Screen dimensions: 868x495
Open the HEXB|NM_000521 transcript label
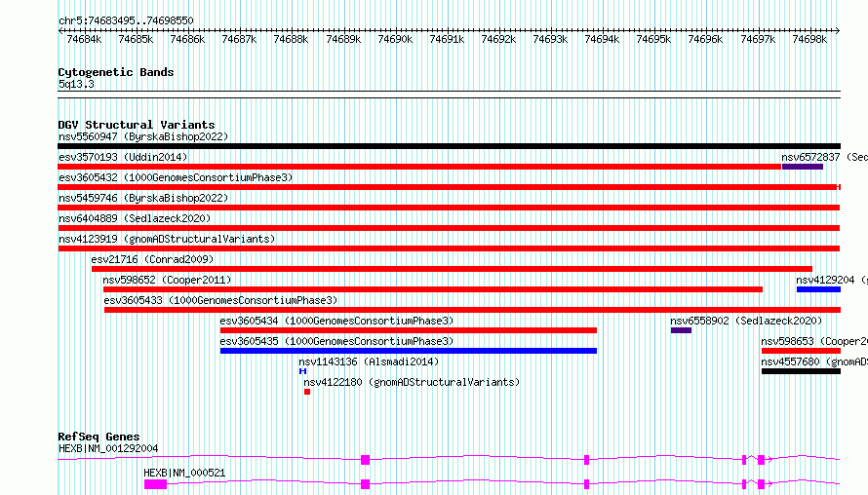pos(184,473)
